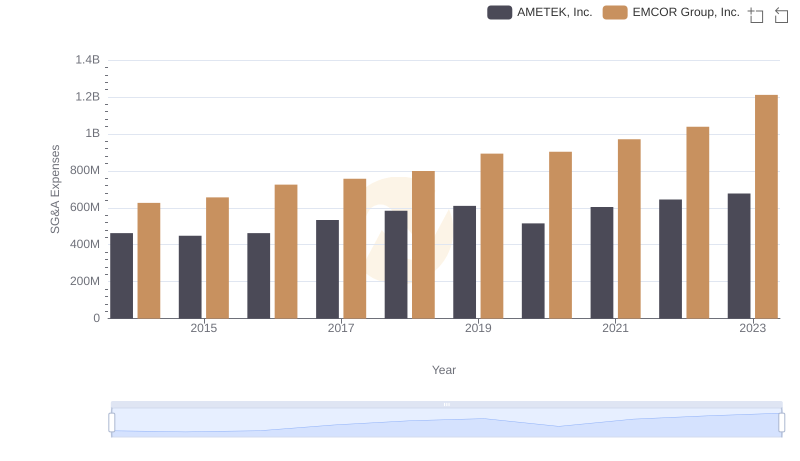
Task: Click the y-axis label 600M
Action: pos(85,208)
